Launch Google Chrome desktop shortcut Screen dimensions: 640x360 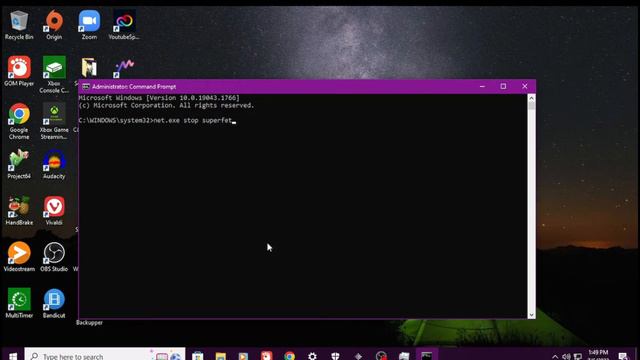point(19,121)
